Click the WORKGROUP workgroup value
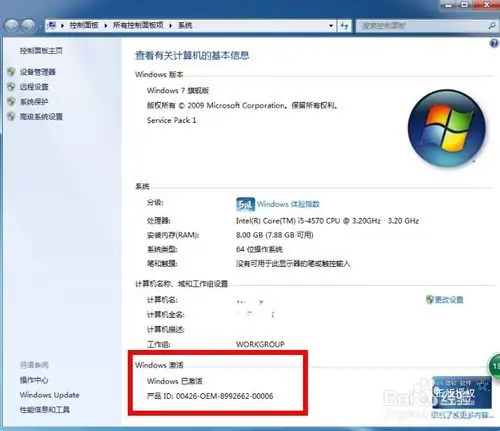This screenshot has height=431, width=500. [260, 344]
